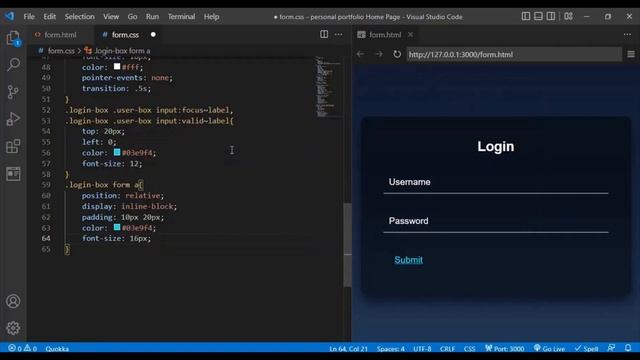This screenshot has height=360, width=640.
Task: Toggle the secondary side bar layout
Action: pos(551,16)
